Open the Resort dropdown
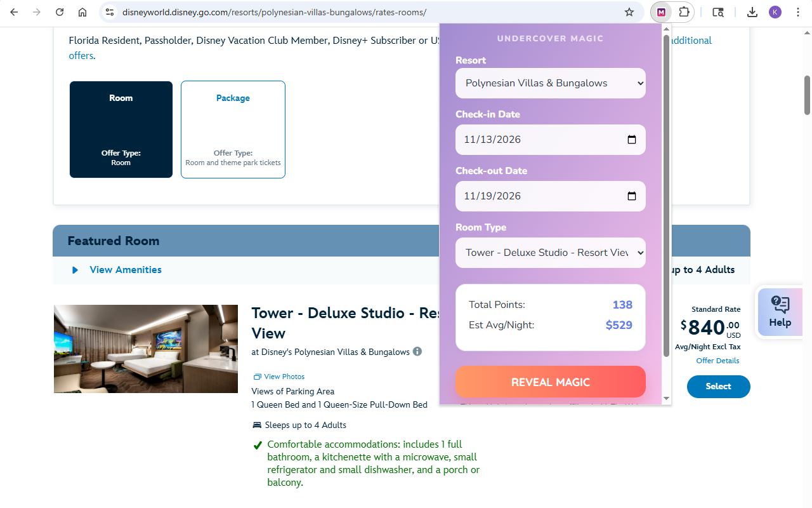Screen dimensions: 812x508 click(550, 83)
